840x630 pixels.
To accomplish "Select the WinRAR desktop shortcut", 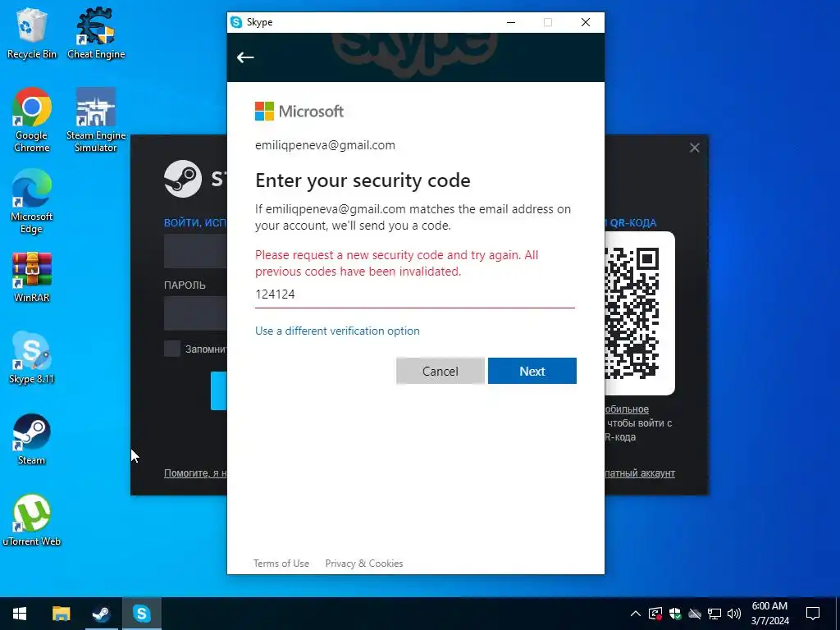I will [x=32, y=277].
